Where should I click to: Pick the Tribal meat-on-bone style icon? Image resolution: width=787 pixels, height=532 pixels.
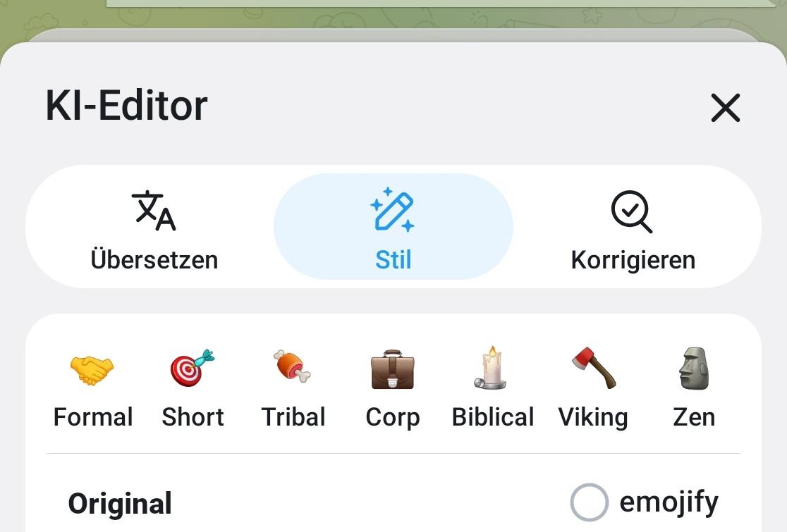coord(293,367)
